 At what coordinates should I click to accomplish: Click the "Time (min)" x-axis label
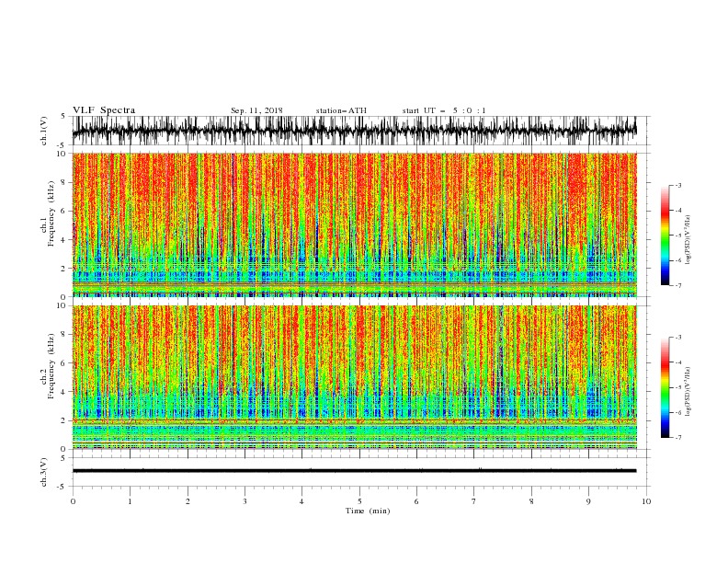(368, 511)
